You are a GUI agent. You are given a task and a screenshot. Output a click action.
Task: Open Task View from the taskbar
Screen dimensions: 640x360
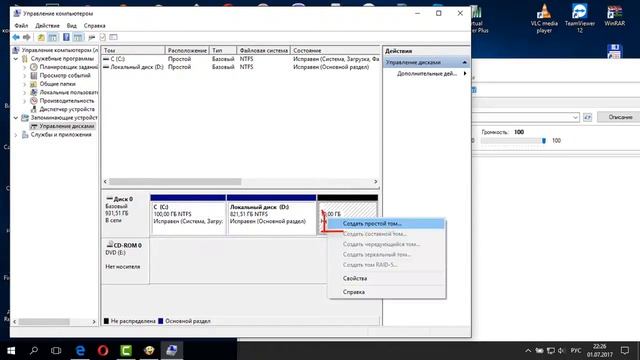pos(56,351)
